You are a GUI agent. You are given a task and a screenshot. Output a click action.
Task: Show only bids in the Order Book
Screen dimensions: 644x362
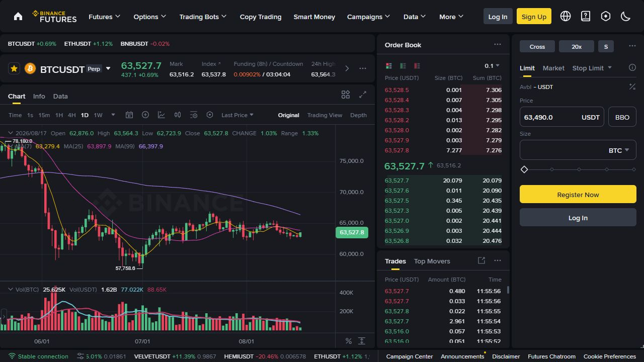pos(403,66)
